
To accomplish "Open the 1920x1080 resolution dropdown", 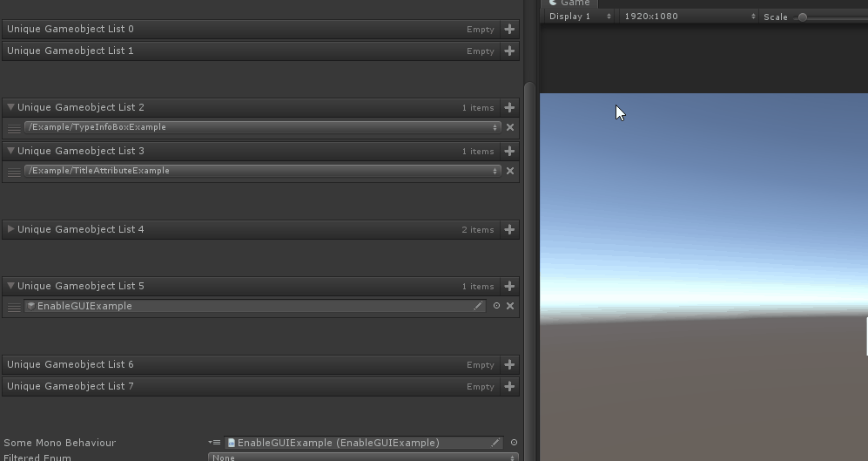I will click(690, 17).
